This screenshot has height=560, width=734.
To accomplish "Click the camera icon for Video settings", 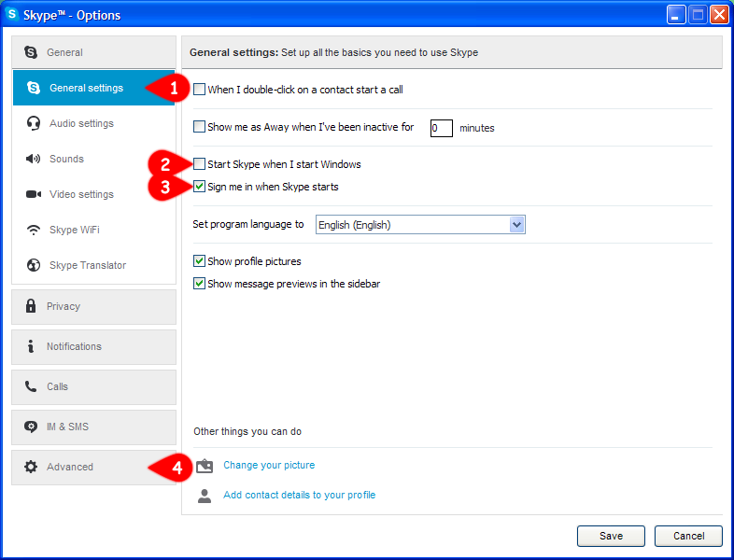I will (x=34, y=194).
